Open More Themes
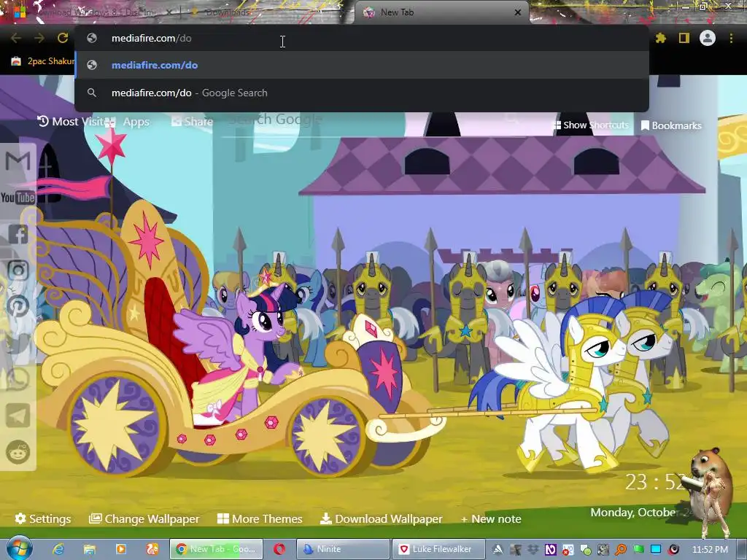 click(x=260, y=518)
